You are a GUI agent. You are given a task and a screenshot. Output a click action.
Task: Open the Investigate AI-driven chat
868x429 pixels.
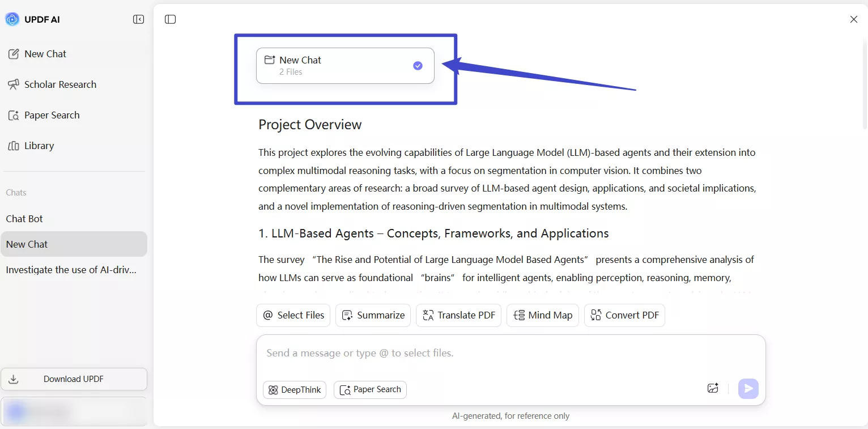tap(71, 270)
